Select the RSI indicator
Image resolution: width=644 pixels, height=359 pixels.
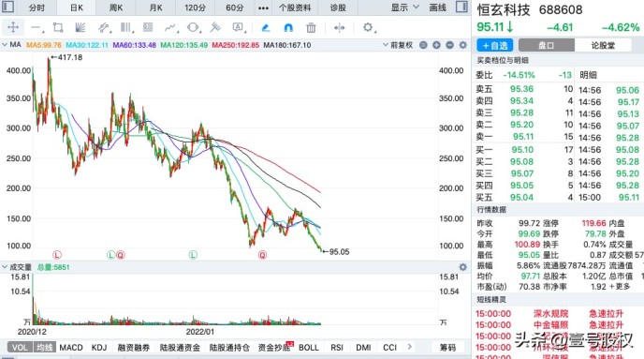point(337,348)
